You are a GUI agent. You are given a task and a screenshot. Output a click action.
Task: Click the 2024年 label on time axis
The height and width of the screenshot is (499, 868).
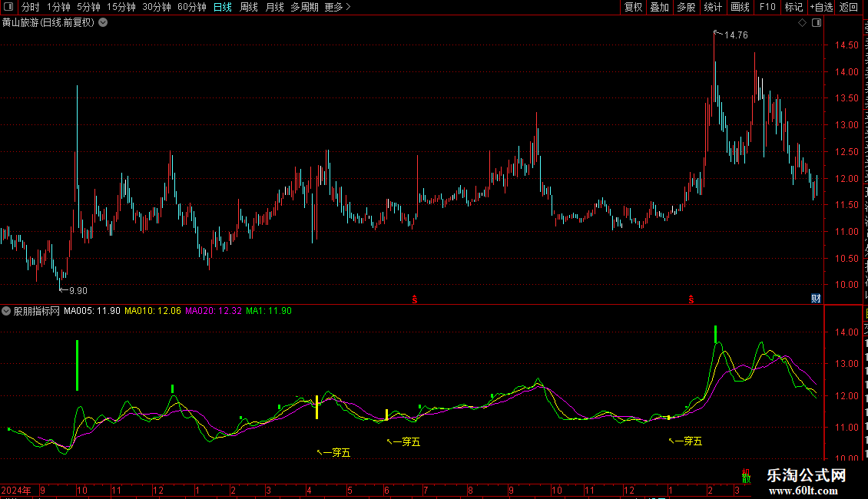[x=16, y=490]
